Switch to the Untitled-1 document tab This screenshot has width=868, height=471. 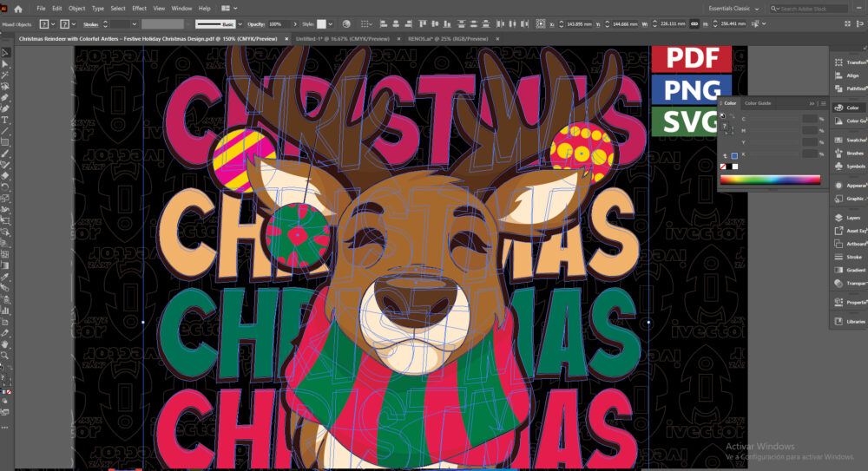[x=343, y=39]
